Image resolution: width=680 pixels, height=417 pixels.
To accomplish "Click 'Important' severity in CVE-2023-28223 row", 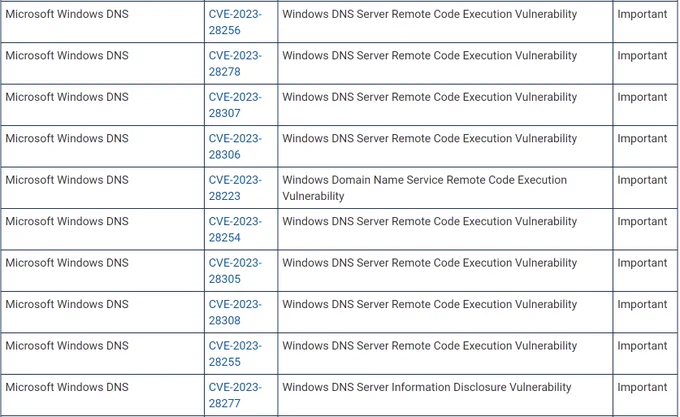I will click(642, 180).
